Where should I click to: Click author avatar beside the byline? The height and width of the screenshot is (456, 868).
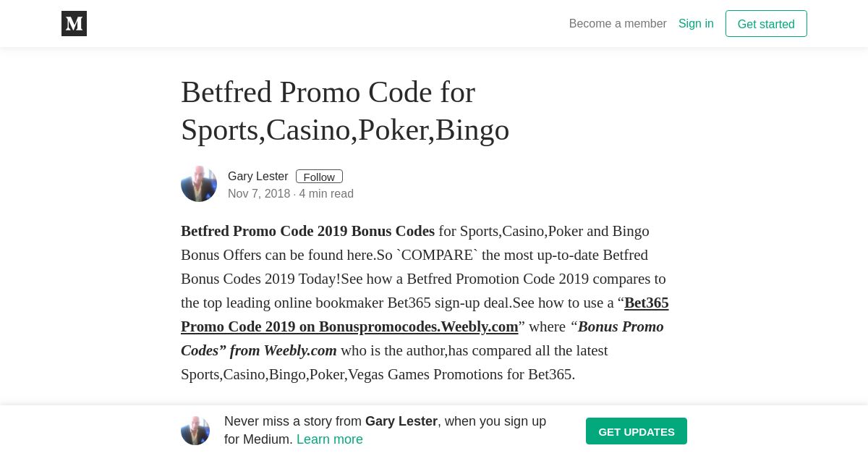[x=199, y=184]
